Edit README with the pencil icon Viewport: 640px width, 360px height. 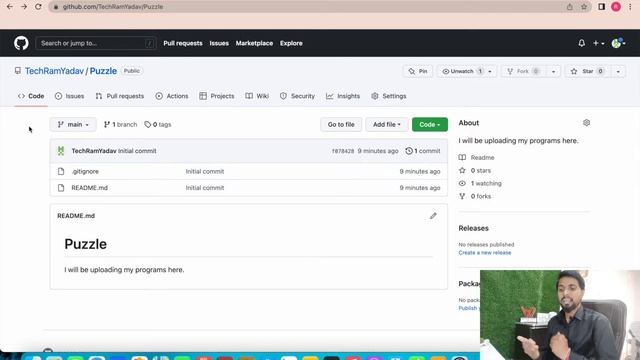click(x=433, y=216)
